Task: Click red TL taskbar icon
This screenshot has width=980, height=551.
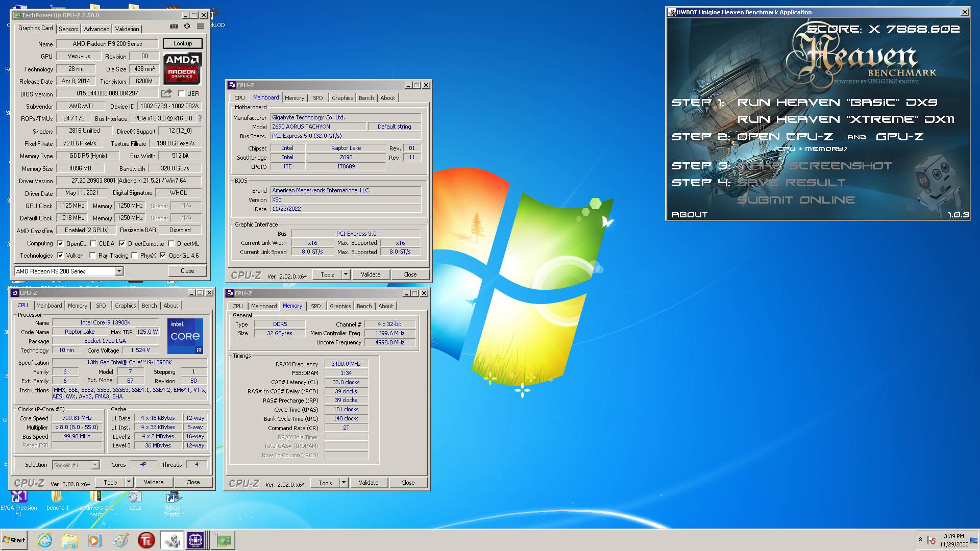Action: (x=146, y=540)
